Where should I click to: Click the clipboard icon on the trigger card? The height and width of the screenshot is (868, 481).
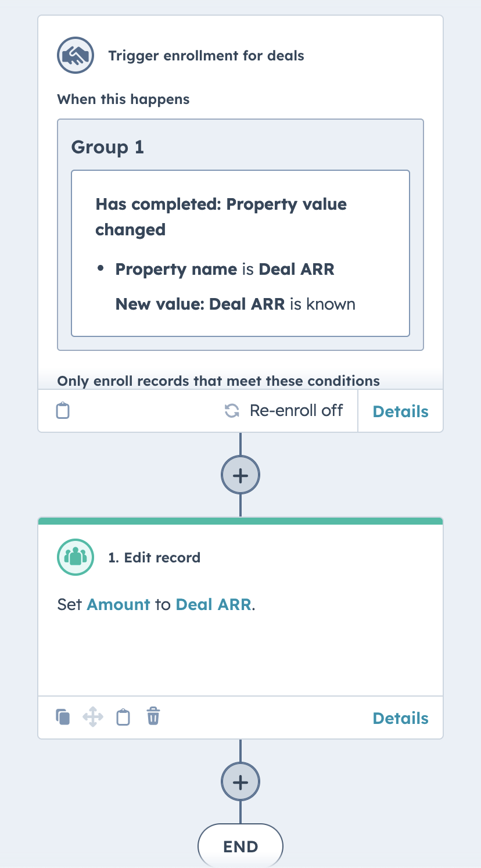pyautogui.click(x=63, y=411)
